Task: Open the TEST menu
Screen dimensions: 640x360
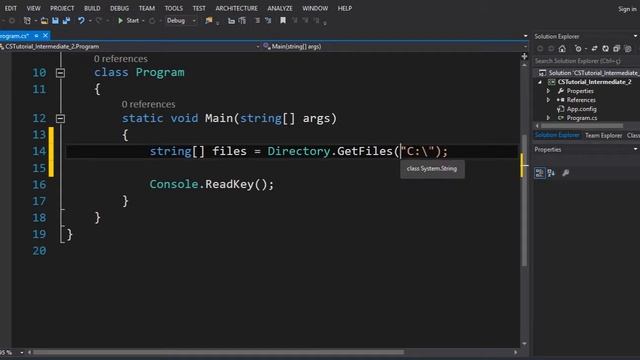Action: (x=199, y=8)
